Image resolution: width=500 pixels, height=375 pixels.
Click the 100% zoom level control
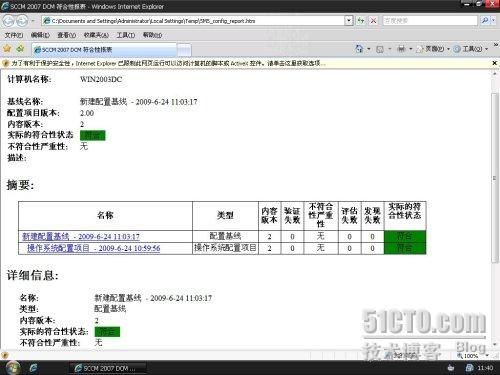pos(473,356)
